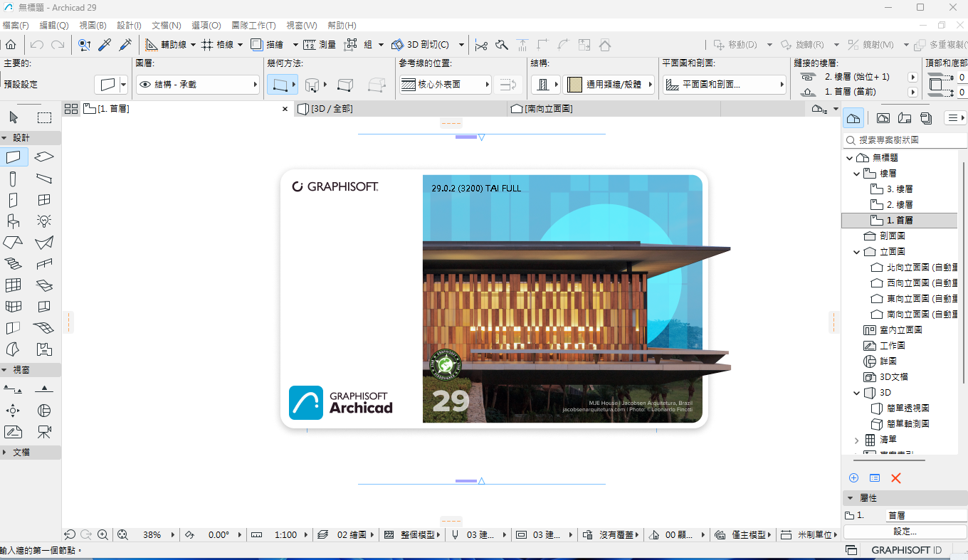Open the 團隊工作(T) menu
The image size is (968, 560).
[x=253, y=26]
